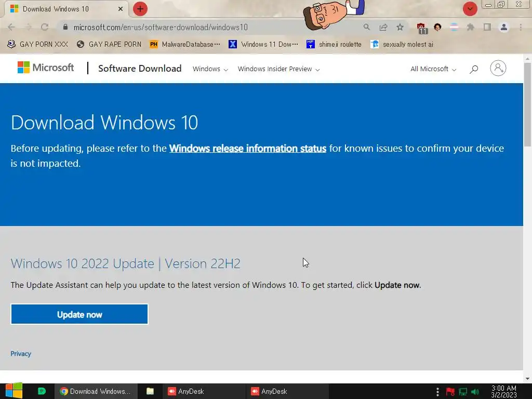
Task: Click the page scrollbar thumb
Action: point(528,104)
